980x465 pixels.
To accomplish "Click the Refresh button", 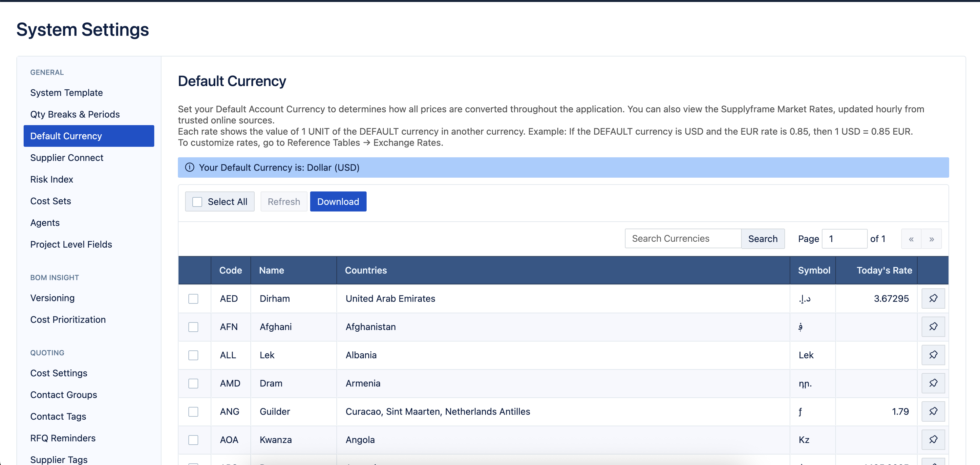I will tap(284, 202).
